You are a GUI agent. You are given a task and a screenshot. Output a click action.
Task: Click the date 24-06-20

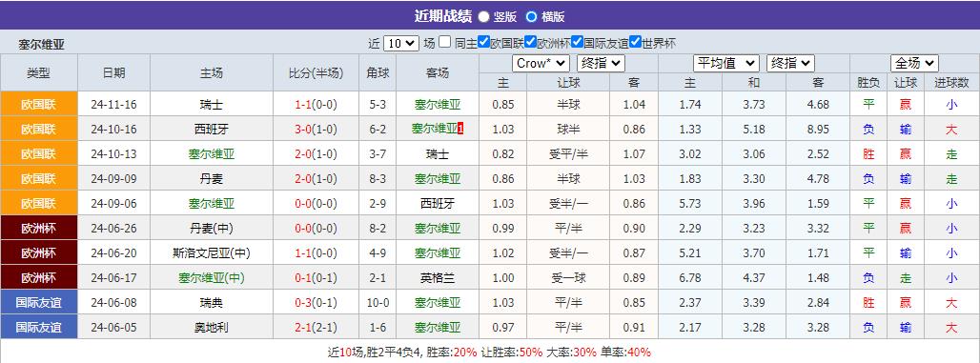113,253
